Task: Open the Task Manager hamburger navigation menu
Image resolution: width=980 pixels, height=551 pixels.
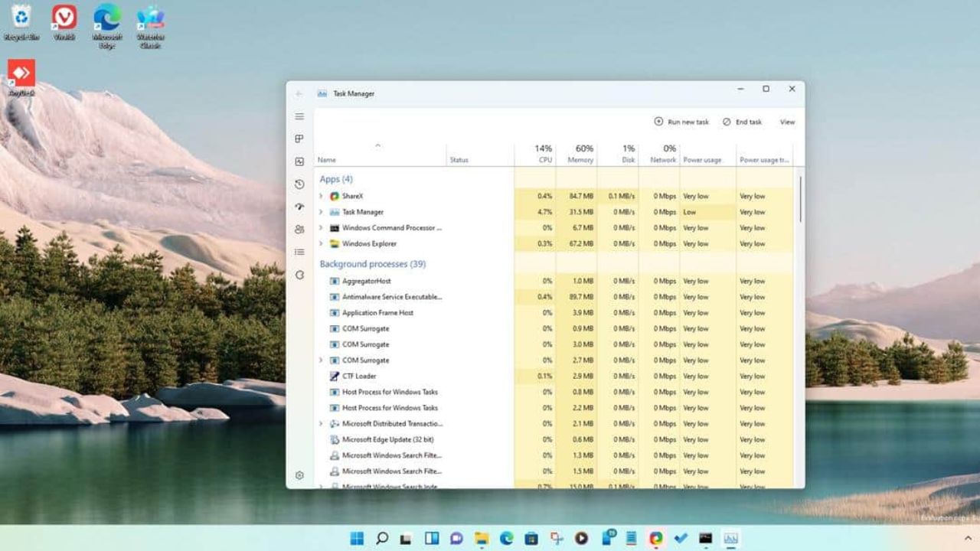Action: 299,116
